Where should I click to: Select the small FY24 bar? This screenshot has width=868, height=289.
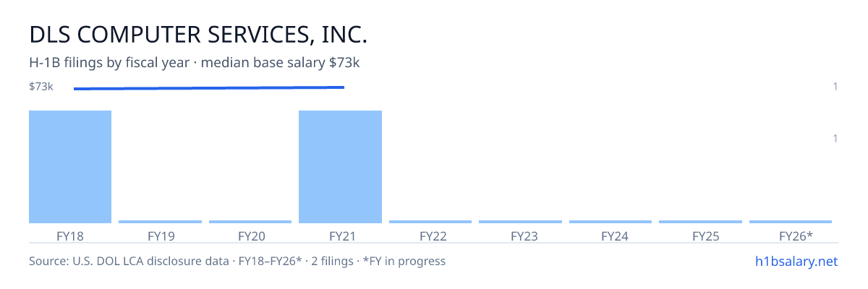[x=610, y=222]
